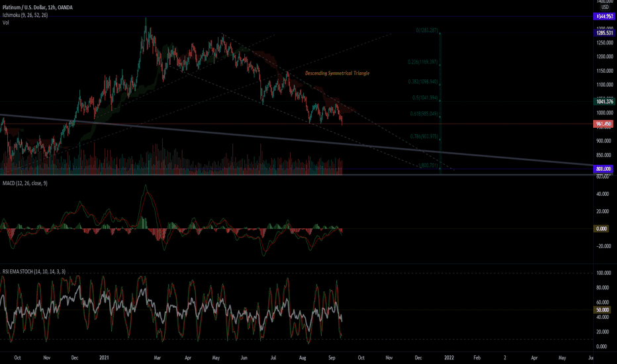
Task: Click the Mar label on the time axis
Action: (157, 358)
